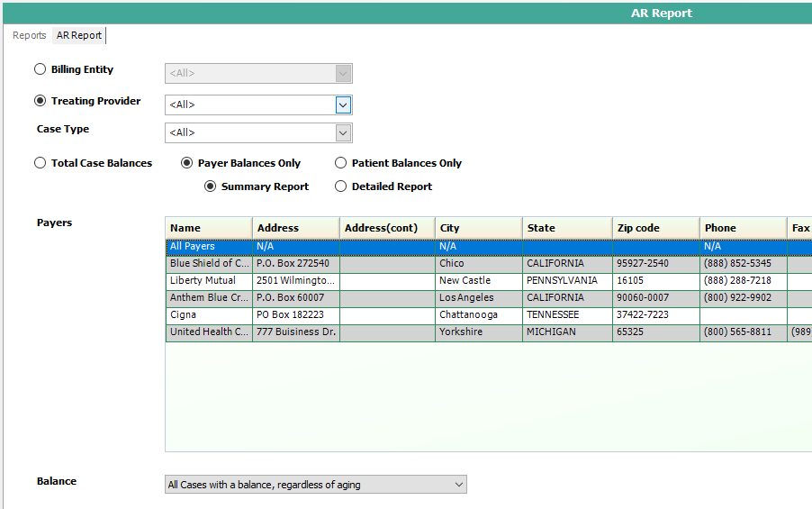Viewport: 812px width, 509px height.
Task: Click zip code 65325
Action: (x=655, y=332)
